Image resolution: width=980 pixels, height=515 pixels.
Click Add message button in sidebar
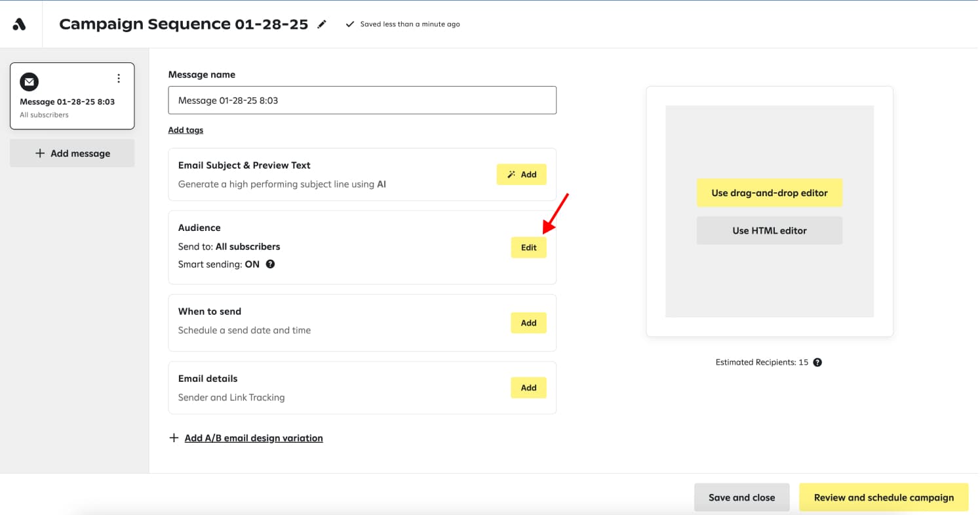tap(72, 153)
